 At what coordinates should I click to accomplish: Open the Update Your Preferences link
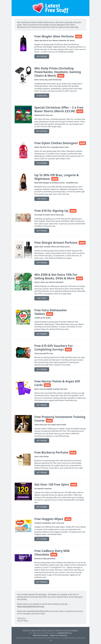coord(58,635)
